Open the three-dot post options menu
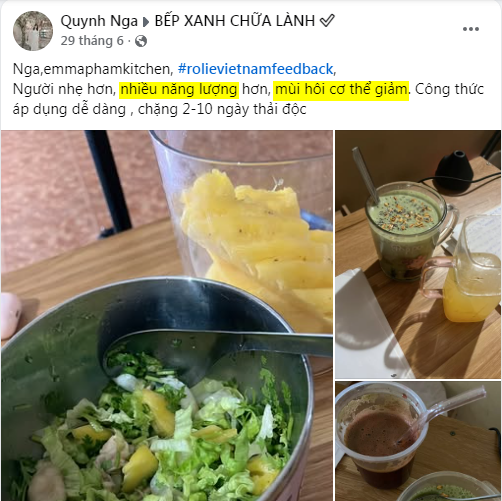502x501 pixels. click(471, 29)
